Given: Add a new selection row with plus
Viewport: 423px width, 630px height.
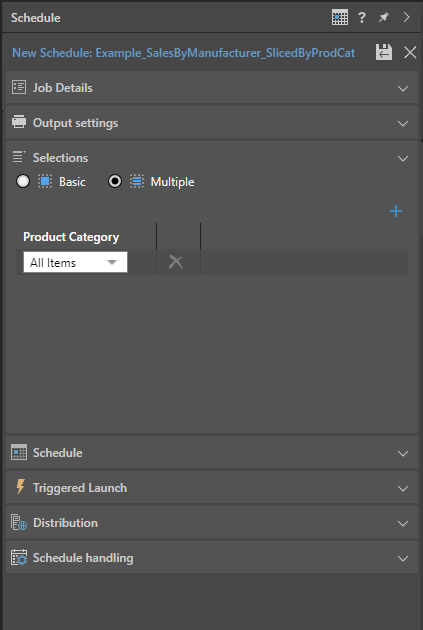Looking at the screenshot, I should click(x=396, y=211).
